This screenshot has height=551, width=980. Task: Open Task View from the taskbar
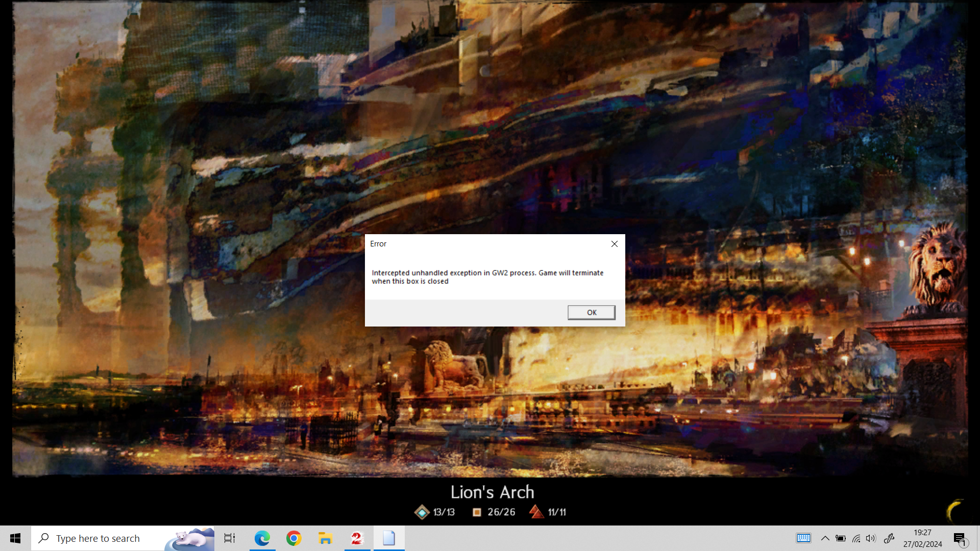230,538
